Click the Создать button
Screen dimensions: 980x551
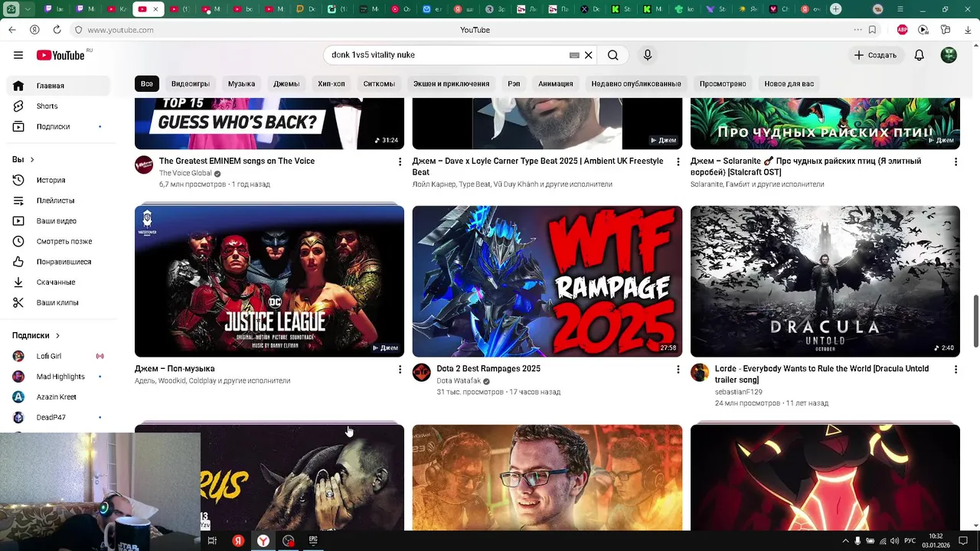(876, 55)
